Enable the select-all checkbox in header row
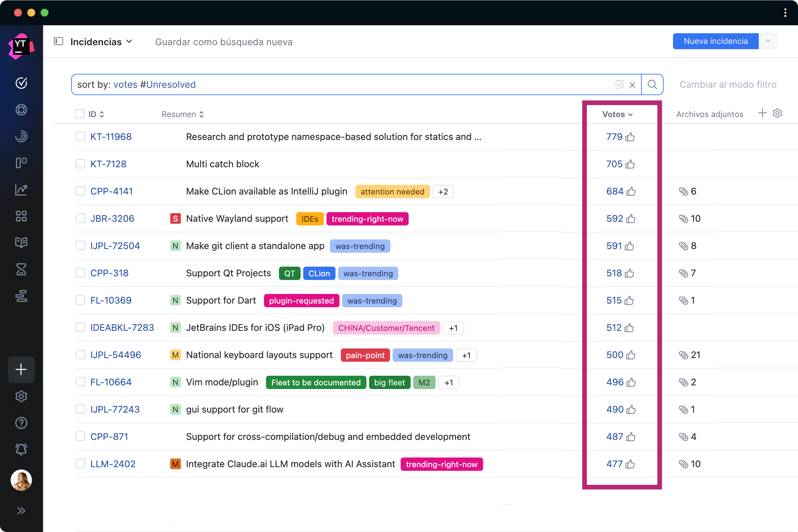This screenshot has height=532, width=798. [x=79, y=114]
